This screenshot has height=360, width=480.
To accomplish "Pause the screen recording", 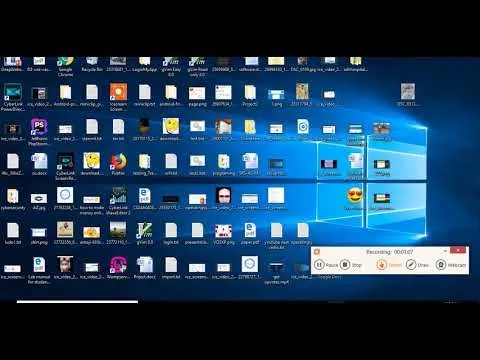I will click(x=326, y=265).
